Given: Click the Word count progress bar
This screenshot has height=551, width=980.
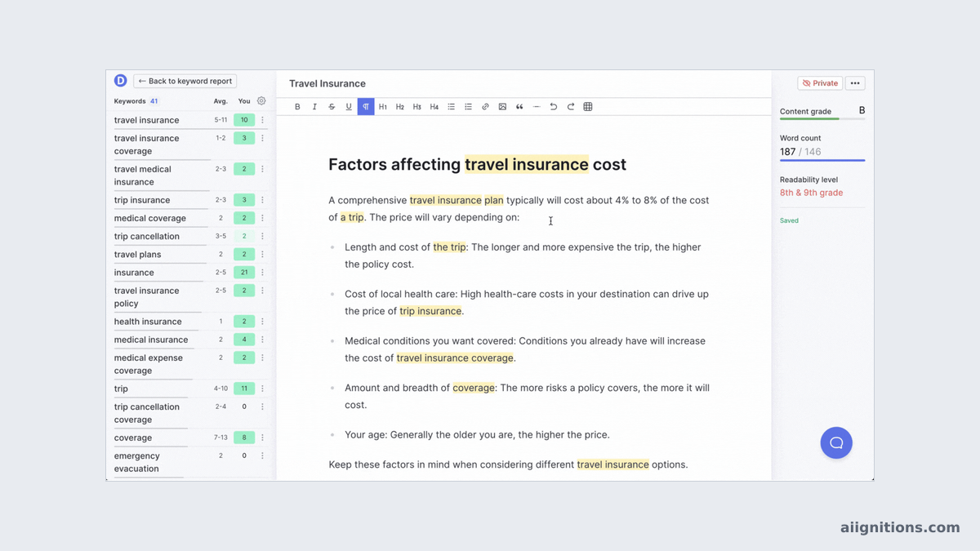Looking at the screenshot, I should click(822, 161).
